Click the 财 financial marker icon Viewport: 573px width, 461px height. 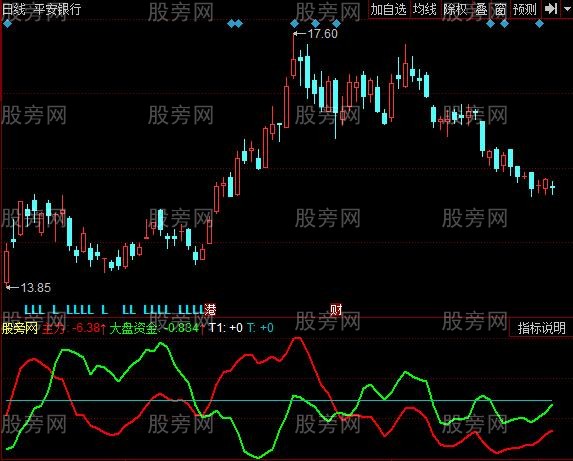point(336,310)
